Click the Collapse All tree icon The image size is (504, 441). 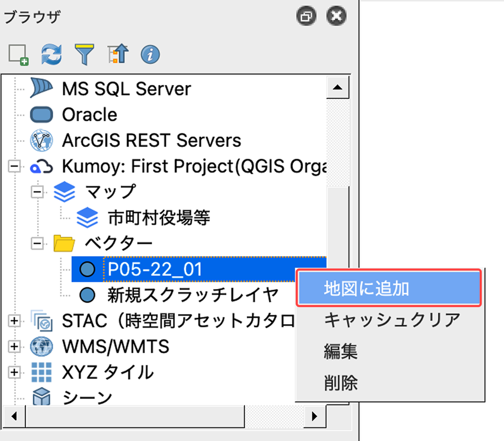click(118, 55)
